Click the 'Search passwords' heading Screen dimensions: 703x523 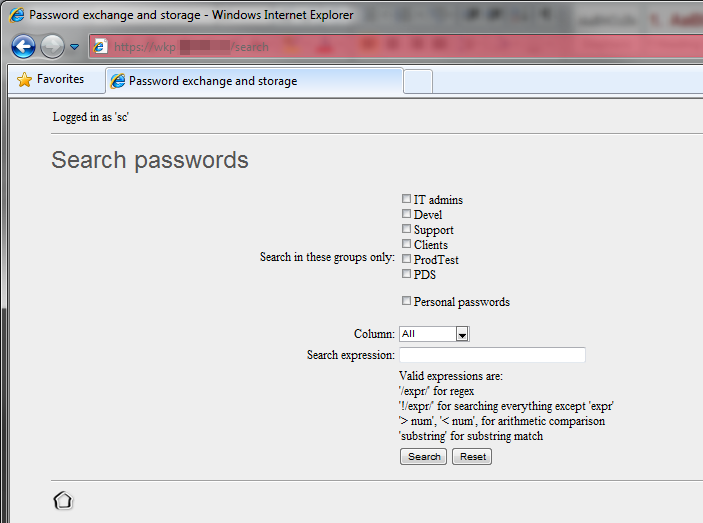point(150,160)
